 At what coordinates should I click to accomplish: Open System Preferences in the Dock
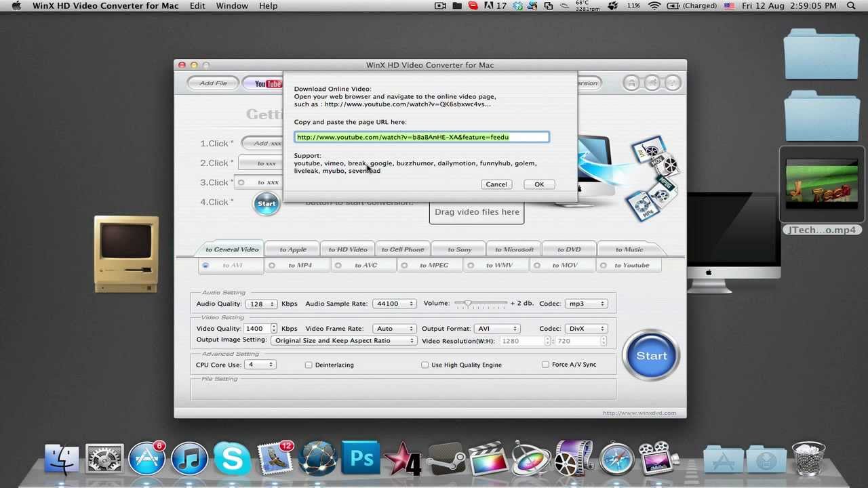(x=104, y=460)
